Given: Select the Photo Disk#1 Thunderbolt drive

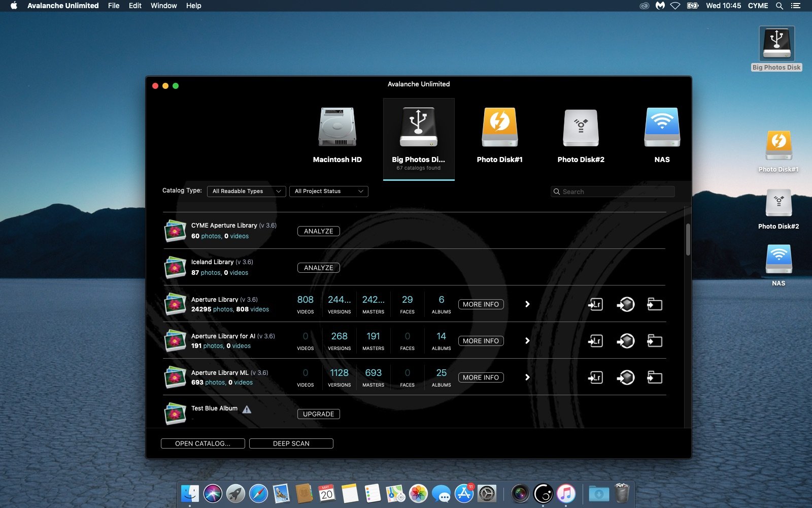Looking at the screenshot, I should pyautogui.click(x=499, y=127).
